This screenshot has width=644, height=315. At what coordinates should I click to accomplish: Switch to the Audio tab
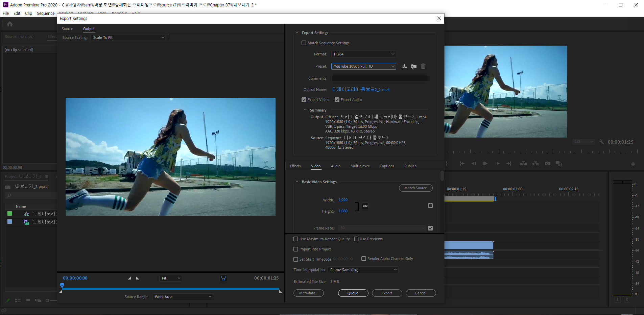[x=335, y=166]
